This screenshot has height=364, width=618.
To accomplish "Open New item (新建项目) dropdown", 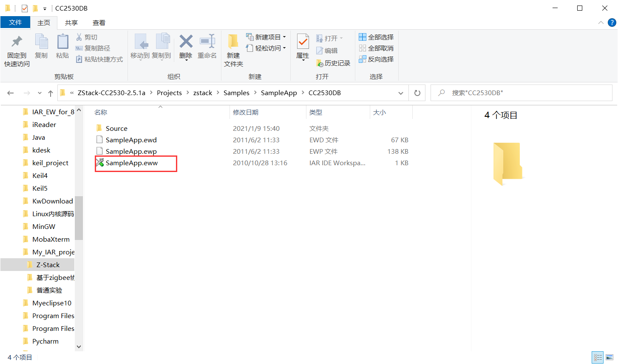I will click(x=266, y=37).
